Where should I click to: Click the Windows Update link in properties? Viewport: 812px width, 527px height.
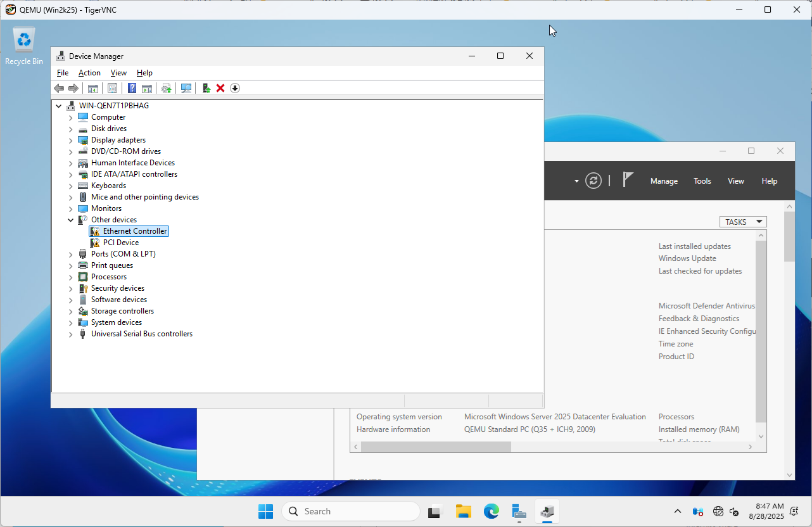pos(687,258)
